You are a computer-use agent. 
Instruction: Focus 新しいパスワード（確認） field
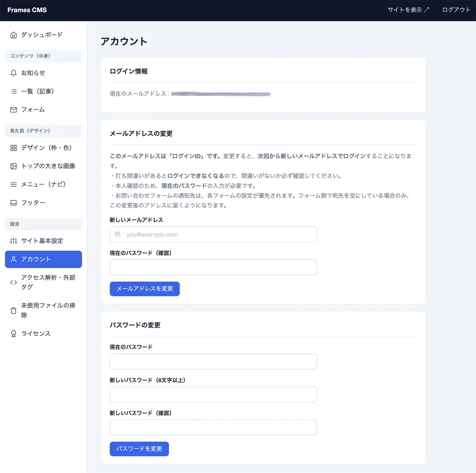click(213, 427)
